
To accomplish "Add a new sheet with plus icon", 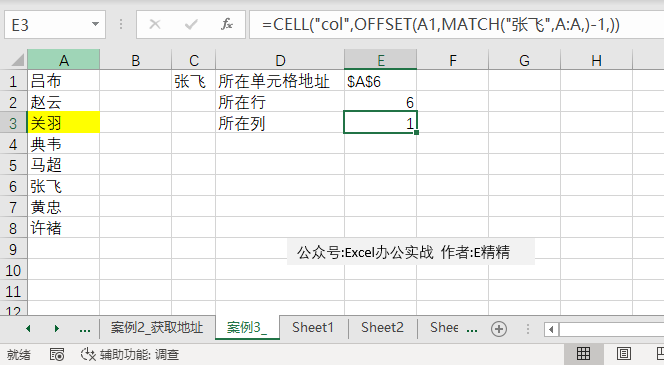I will (x=499, y=329).
